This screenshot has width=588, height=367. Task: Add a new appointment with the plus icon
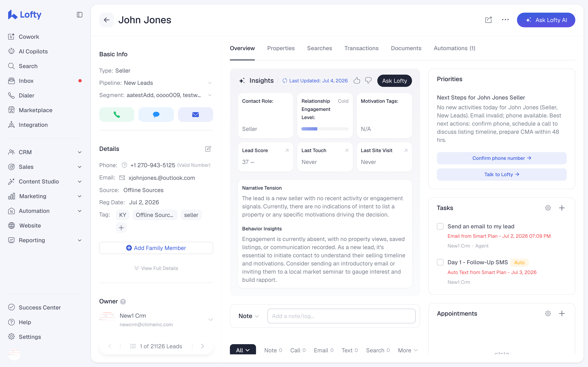[562, 314]
